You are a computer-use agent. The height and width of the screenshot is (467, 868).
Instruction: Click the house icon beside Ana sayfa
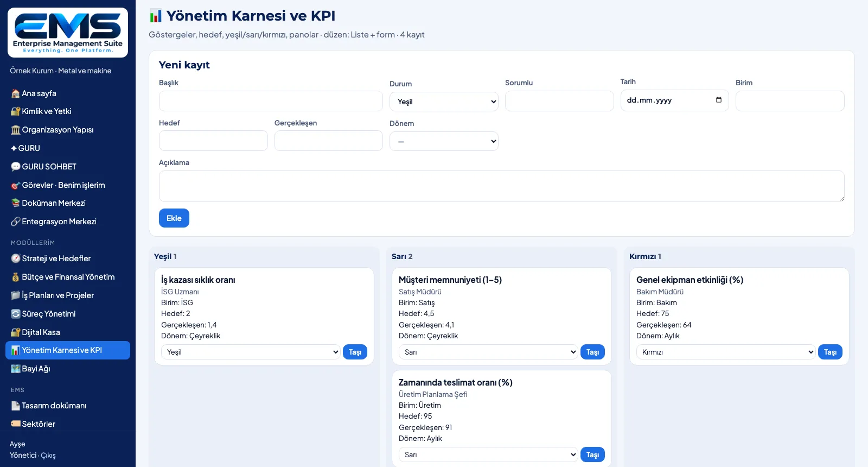click(x=16, y=93)
